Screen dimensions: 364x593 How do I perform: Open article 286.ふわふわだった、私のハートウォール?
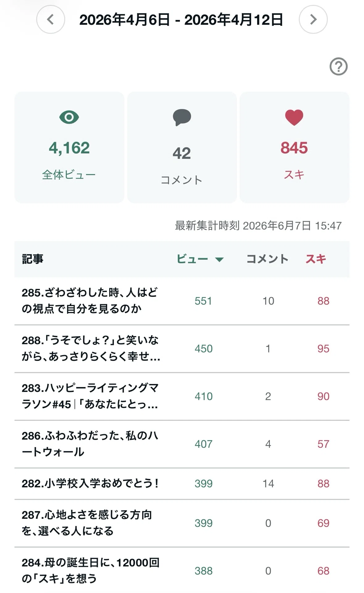[90, 444]
